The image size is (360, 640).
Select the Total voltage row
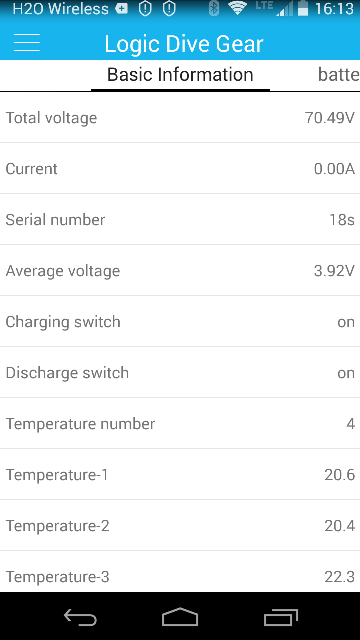[x=180, y=118]
